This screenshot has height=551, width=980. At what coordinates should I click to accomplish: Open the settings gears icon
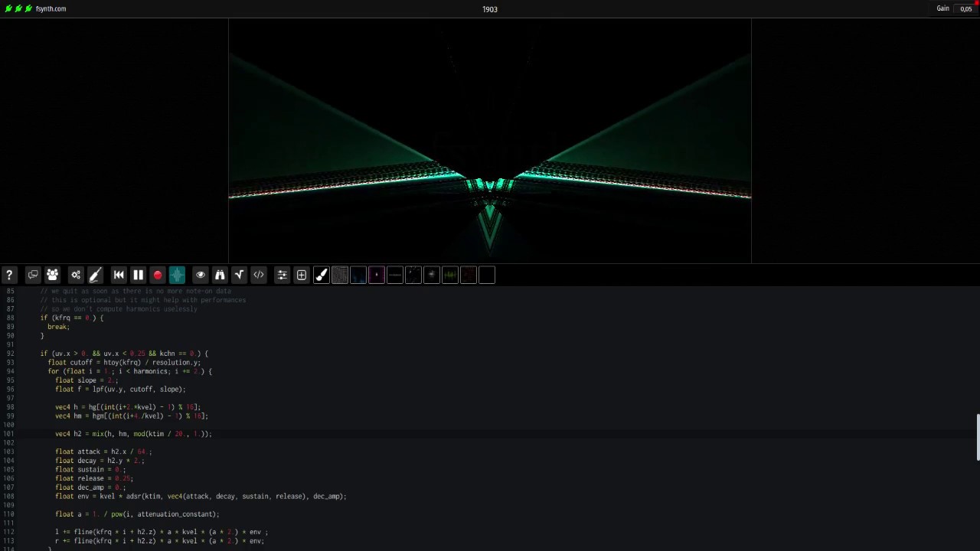(x=76, y=275)
